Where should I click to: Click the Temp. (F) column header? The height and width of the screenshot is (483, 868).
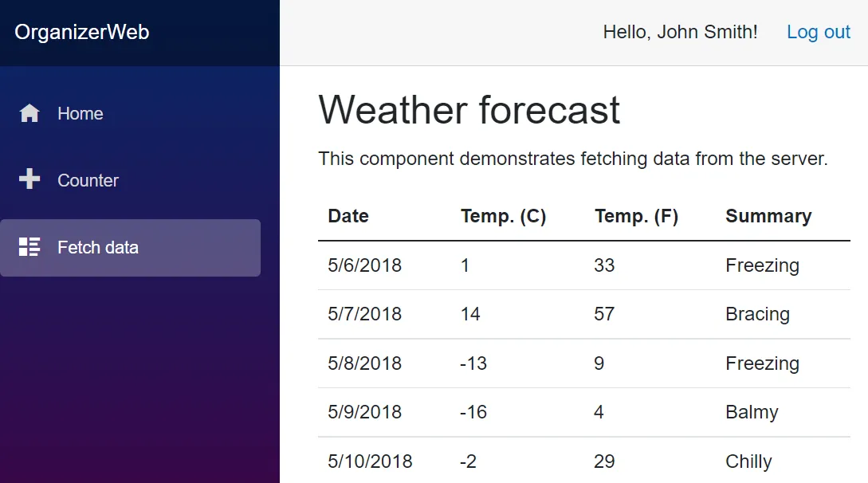pos(636,216)
